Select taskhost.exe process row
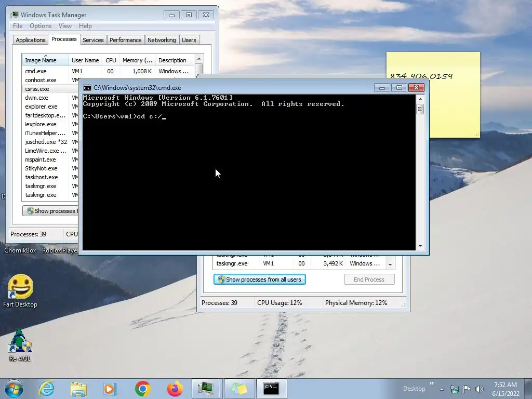Image resolution: width=532 pixels, height=399 pixels. [50, 177]
